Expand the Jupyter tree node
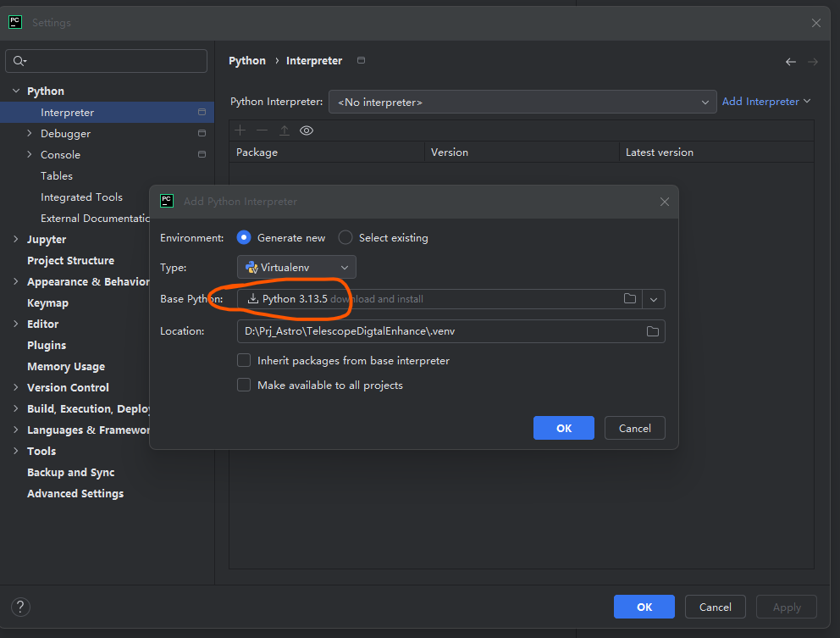840x638 pixels. (x=16, y=239)
